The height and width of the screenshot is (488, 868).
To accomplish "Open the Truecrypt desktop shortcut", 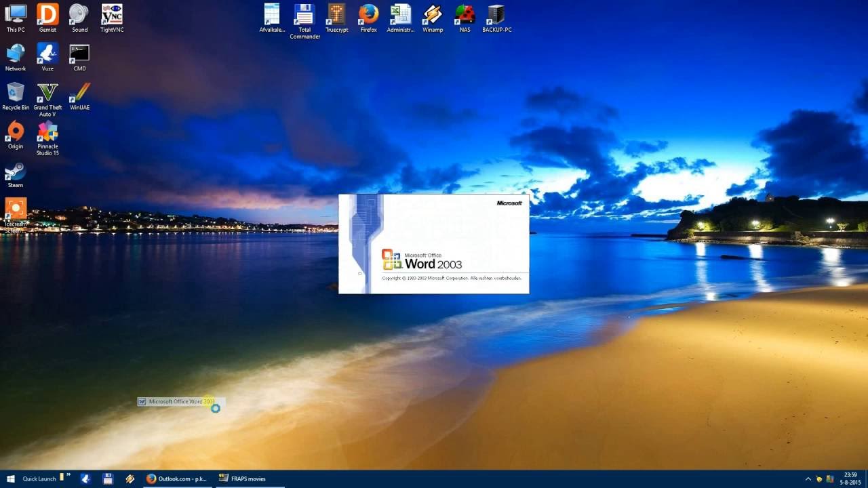I will point(336,18).
